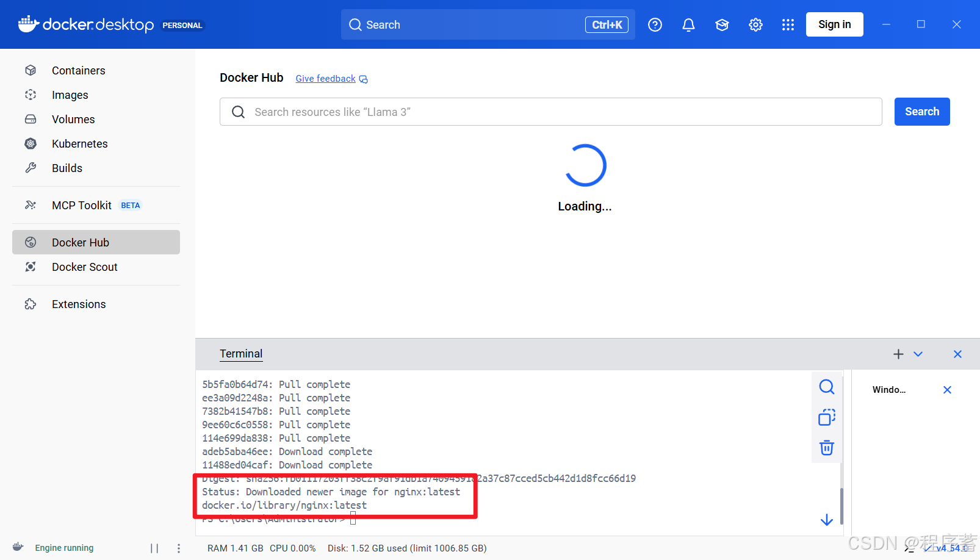Copy terminal contents
980x560 pixels.
pos(827,417)
